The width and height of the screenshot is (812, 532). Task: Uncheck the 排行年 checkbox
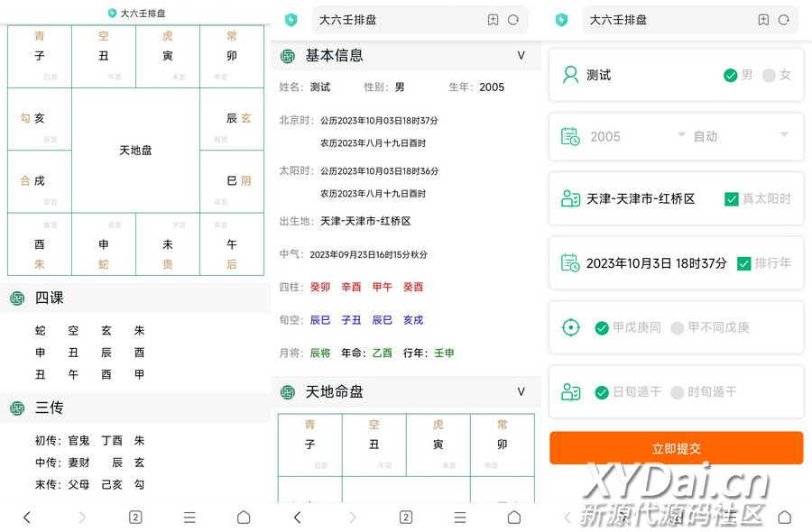point(743,263)
